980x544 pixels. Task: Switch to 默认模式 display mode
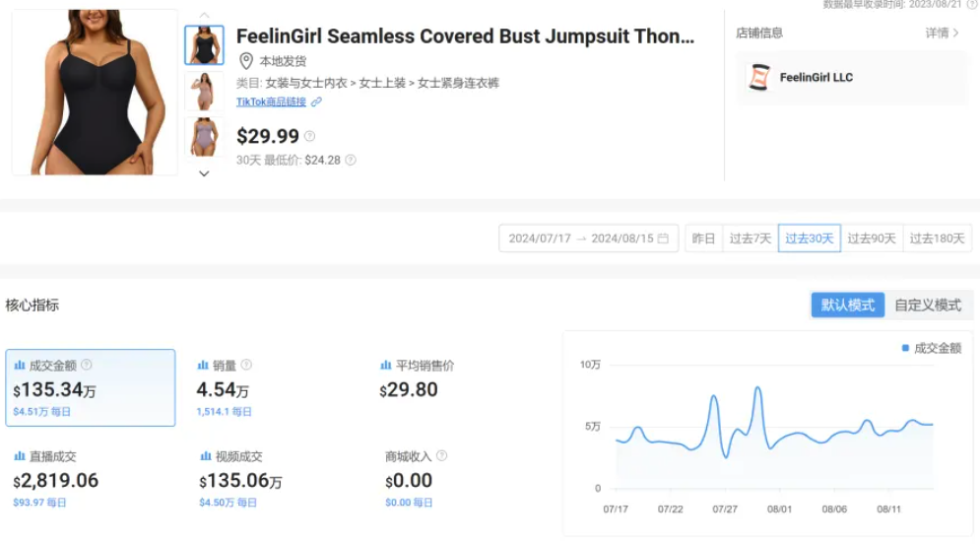[847, 306]
